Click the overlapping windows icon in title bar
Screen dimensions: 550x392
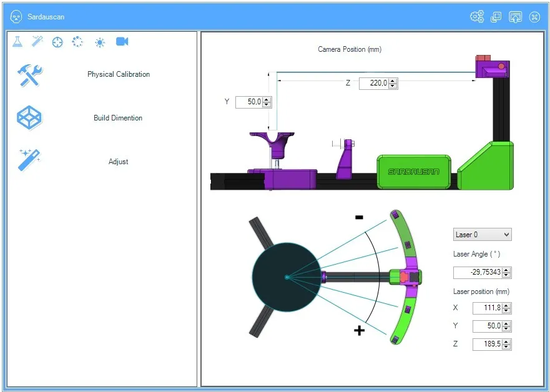click(x=496, y=17)
